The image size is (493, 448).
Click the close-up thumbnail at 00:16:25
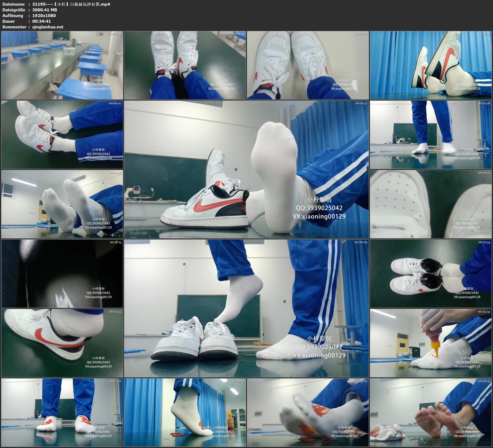(431, 204)
